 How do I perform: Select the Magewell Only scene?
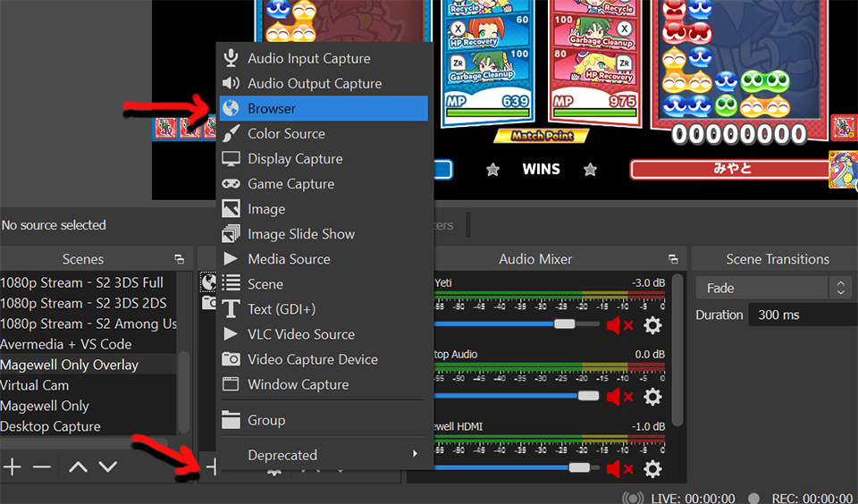88,406
